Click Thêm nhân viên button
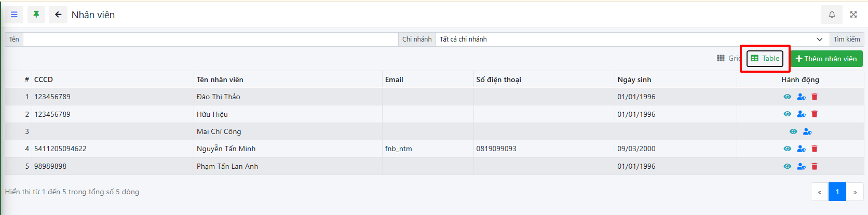Image resolution: width=868 pixels, height=215 pixels. coord(826,59)
